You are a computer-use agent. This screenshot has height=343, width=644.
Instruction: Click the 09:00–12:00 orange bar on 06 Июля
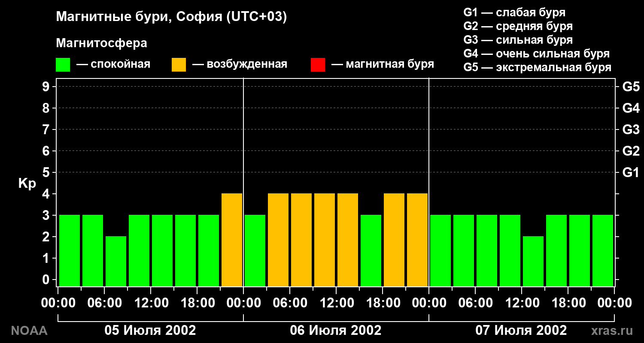pyautogui.click(x=325, y=240)
